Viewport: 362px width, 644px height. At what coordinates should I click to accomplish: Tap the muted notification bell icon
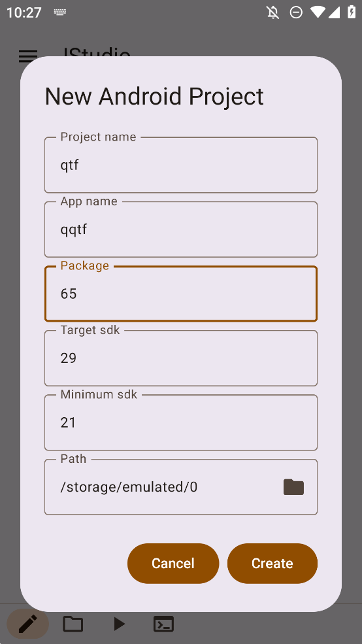pos(273,12)
